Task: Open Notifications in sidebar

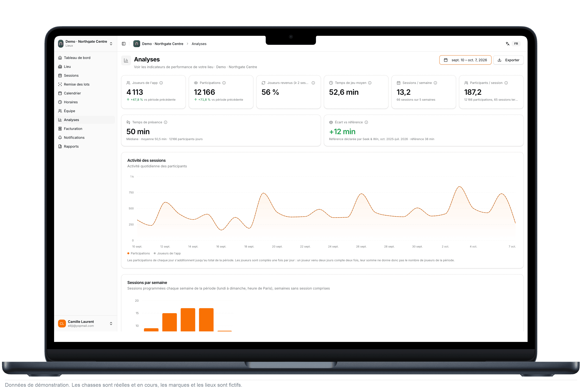Action: [x=85, y=137]
